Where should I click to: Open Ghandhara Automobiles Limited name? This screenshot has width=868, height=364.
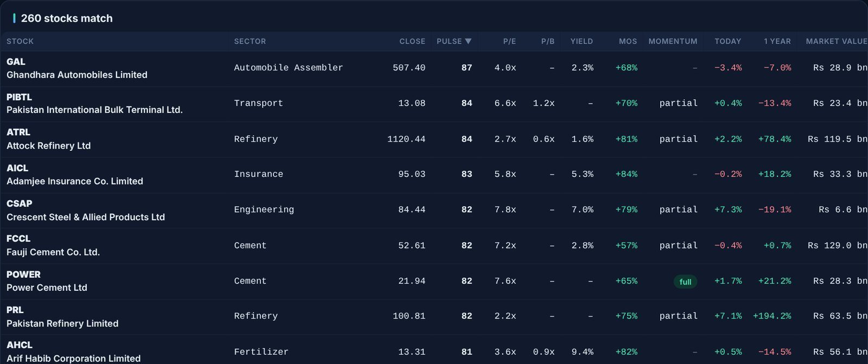click(x=77, y=75)
